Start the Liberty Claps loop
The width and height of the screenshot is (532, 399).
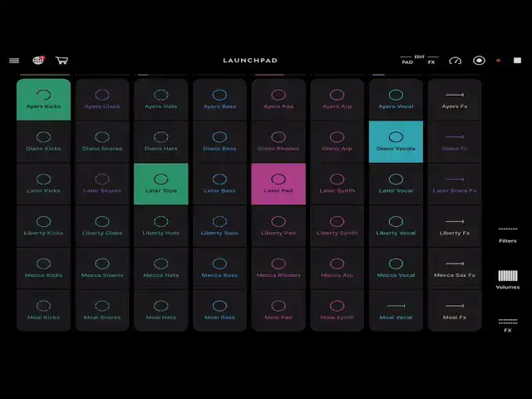pos(102,226)
